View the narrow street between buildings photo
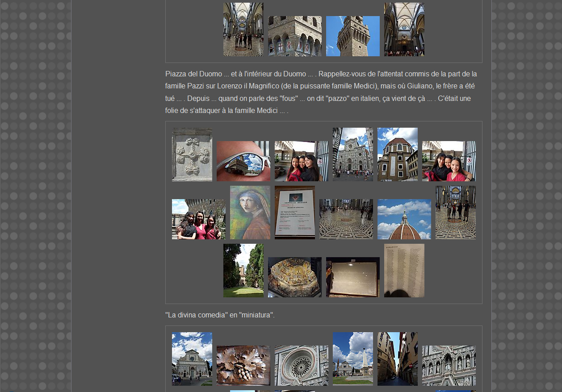The height and width of the screenshot is (392, 562). pyautogui.click(x=397, y=359)
